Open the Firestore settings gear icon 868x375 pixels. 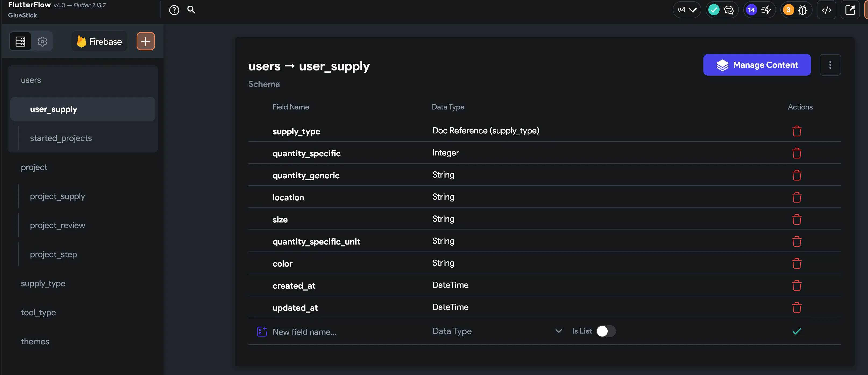tap(42, 41)
